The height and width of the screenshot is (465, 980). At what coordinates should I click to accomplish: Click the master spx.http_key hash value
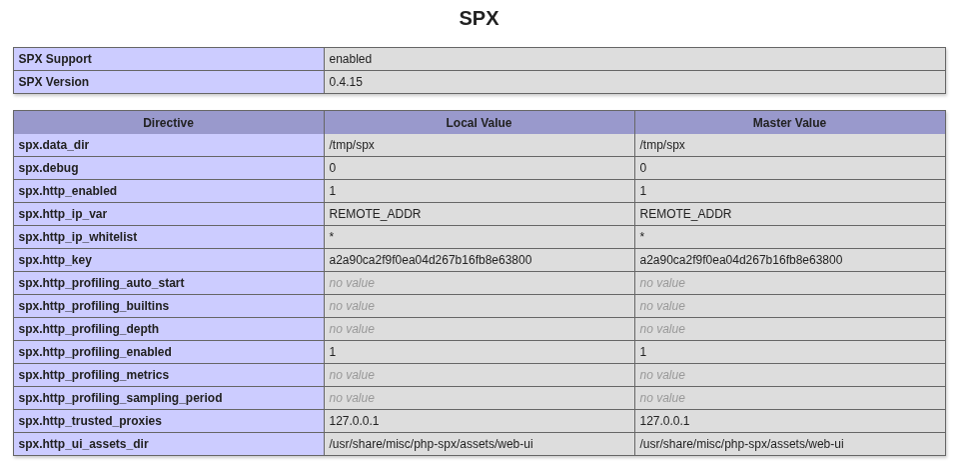pyautogui.click(x=740, y=260)
